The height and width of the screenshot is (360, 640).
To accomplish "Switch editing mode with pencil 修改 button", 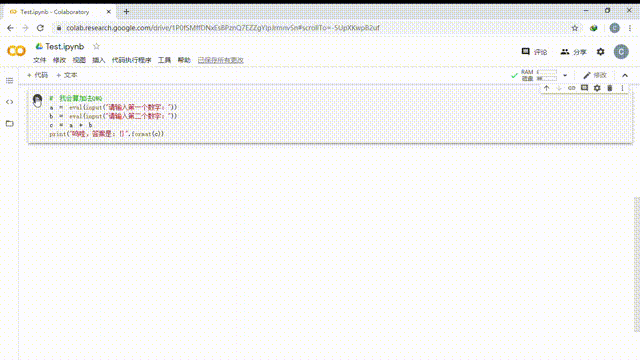I will [595, 75].
